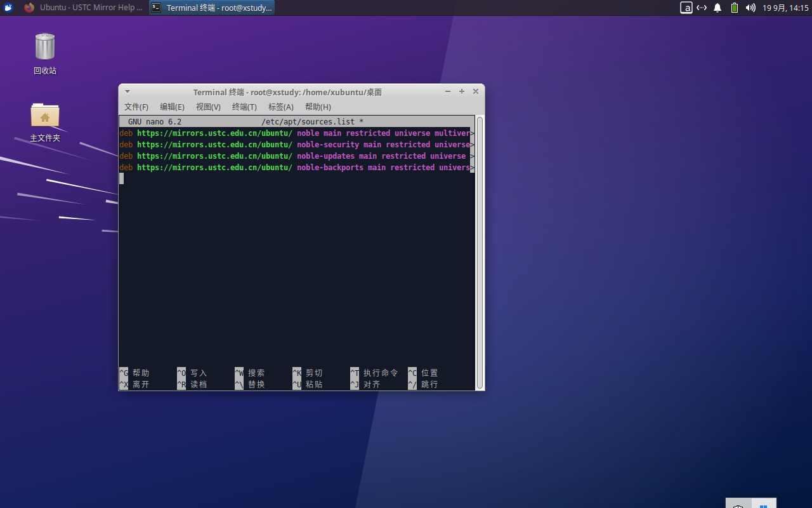812x508 pixels.
Task: Open the 标签(A) menu
Action: pyautogui.click(x=280, y=107)
